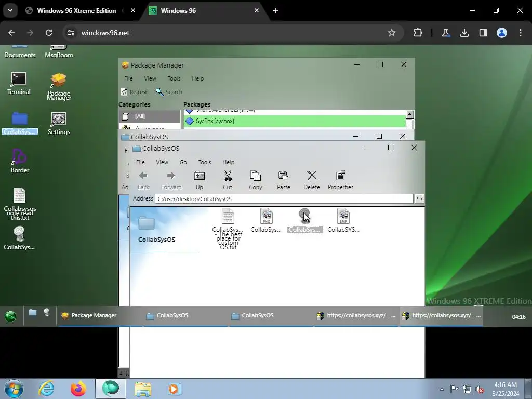Open the MsgRoom desktop icon
This screenshot has width=532, height=399.
click(59, 52)
